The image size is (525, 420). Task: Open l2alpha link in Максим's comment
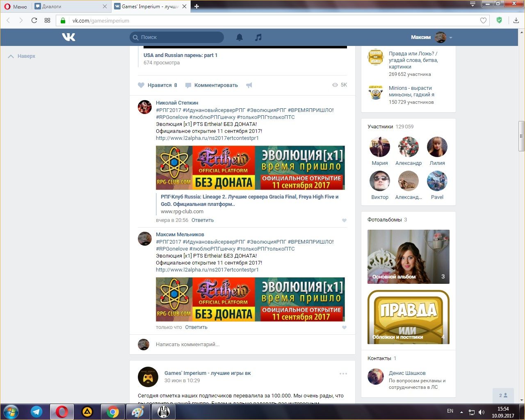click(207, 270)
